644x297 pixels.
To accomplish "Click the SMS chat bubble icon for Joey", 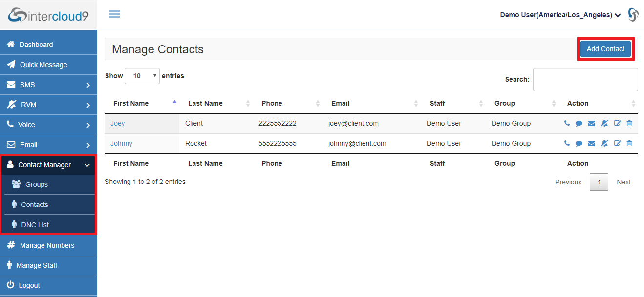I will point(579,123).
